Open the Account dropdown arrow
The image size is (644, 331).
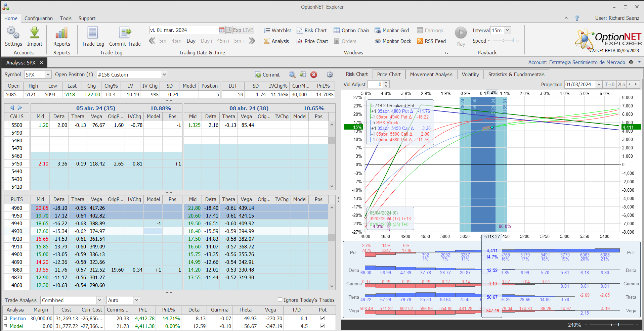click(x=639, y=62)
